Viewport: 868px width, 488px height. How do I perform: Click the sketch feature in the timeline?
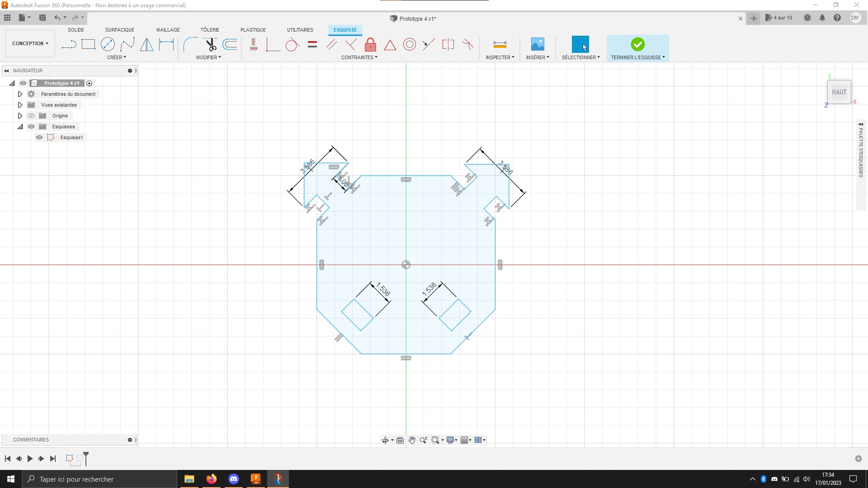pyautogui.click(x=70, y=459)
